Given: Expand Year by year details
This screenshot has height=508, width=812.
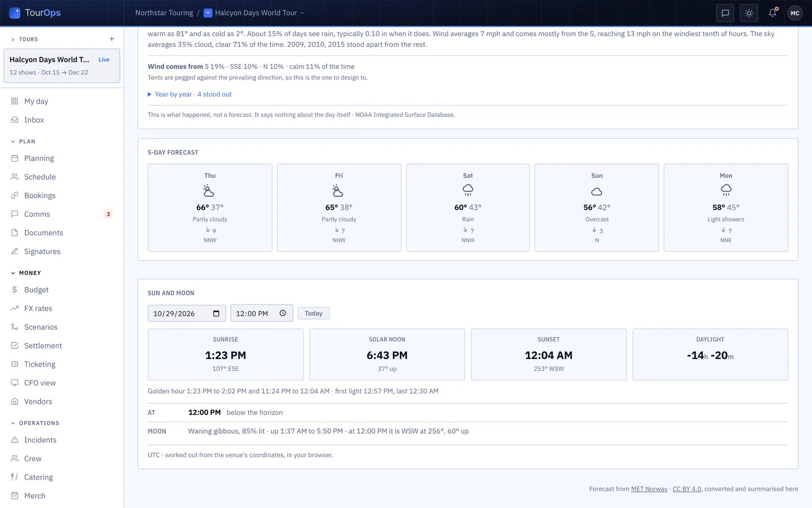Looking at the screenshot, I should (190, 94).
